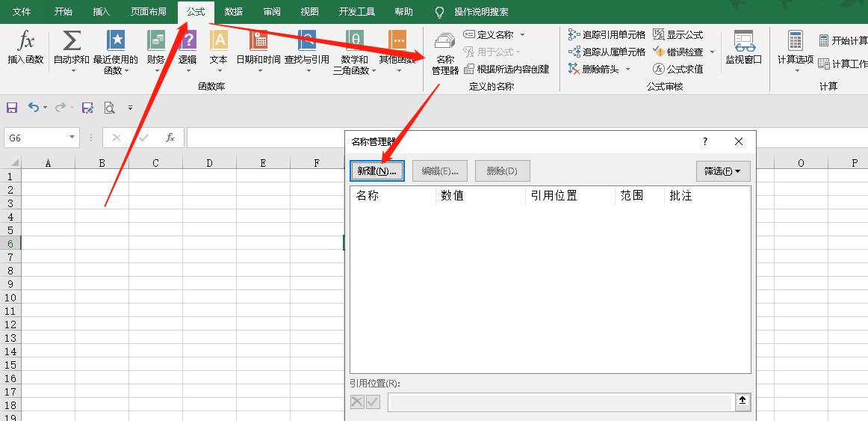The width and height of the screenshot is (868, 421).
Task: Click 公式求值 button
Action: point(678,70)
